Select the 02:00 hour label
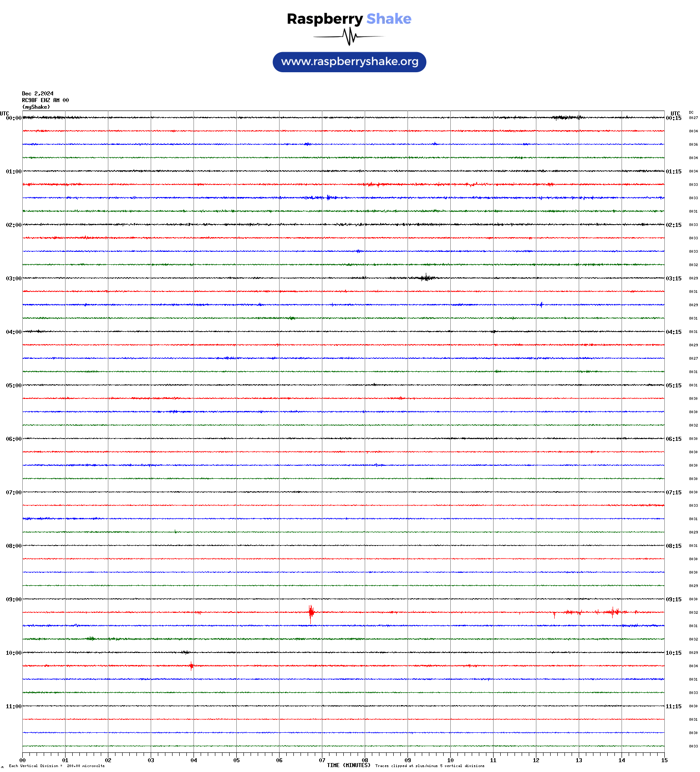Image resolution: width=700 pixels, height=772 pixels. click(x=14, y=225)
